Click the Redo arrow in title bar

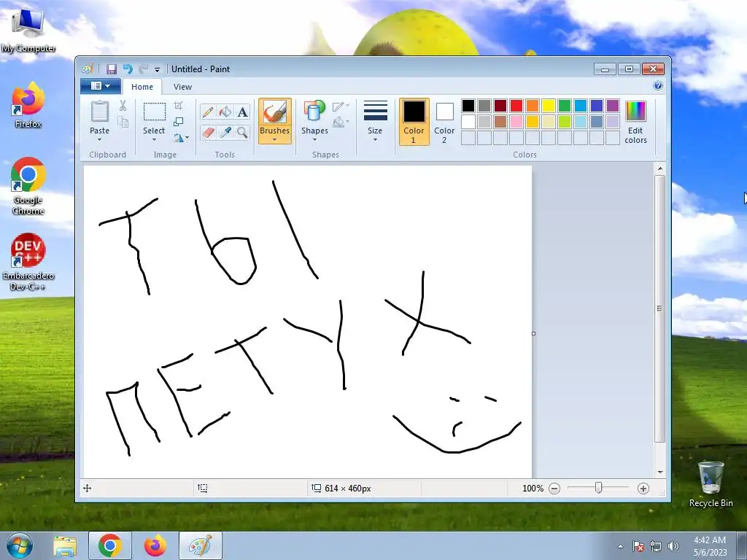(144, 69)
